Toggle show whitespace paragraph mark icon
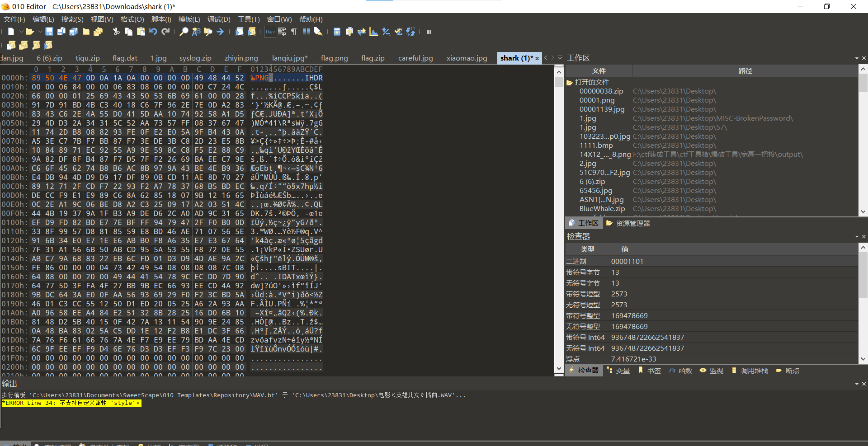The image size is (868, 446). pyautogui.click(x=294, y=32)
